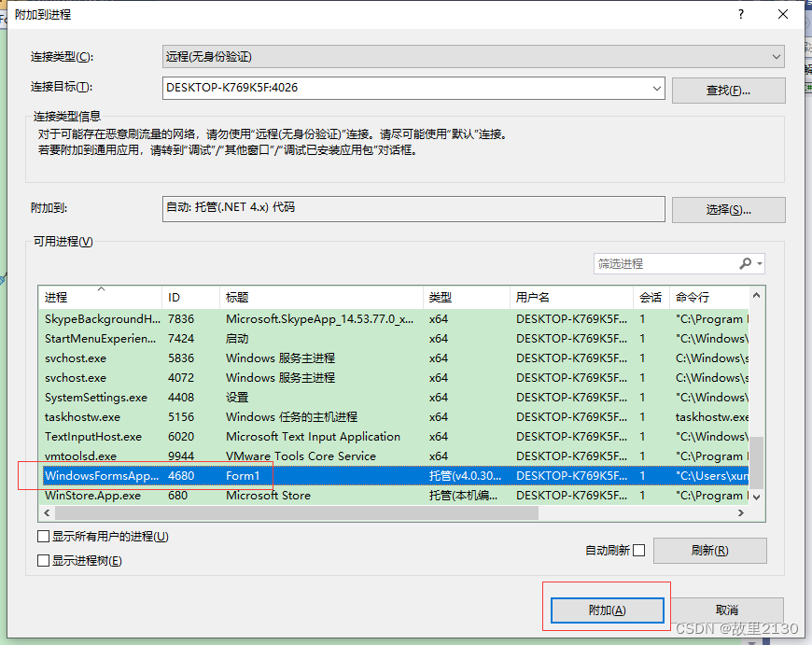Viewport: 812px width, 645px height.
Task: Sort by the 会话 column header
Action: [651, 298]
